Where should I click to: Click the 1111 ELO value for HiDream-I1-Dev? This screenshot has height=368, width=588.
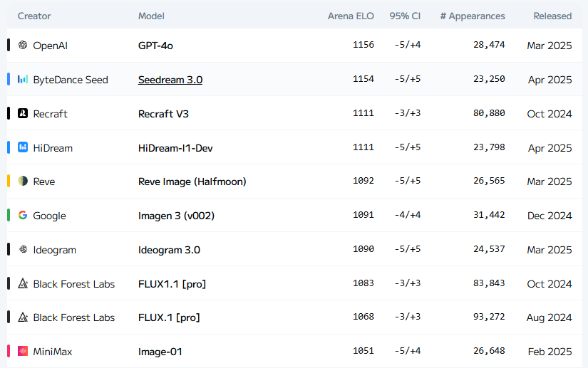tap(363, 147)
